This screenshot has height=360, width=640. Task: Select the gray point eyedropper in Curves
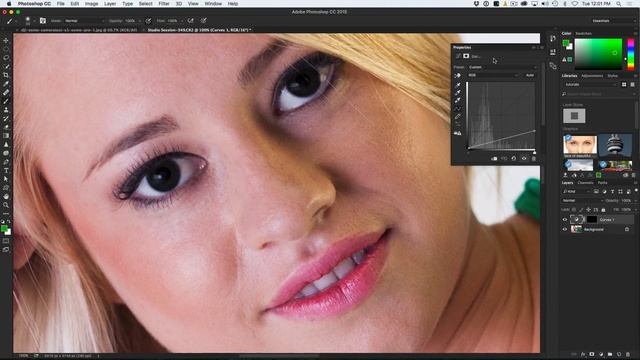458,93
